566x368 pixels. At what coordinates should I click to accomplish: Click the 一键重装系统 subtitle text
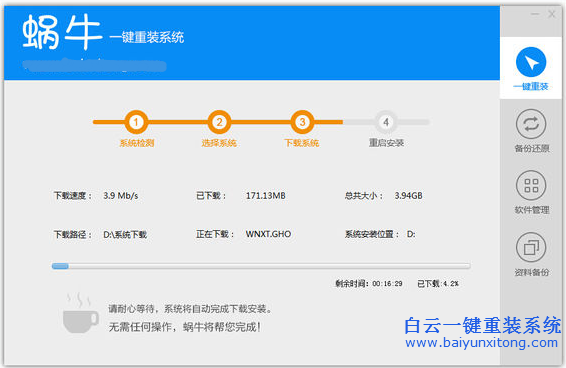[x=147, y=37]
